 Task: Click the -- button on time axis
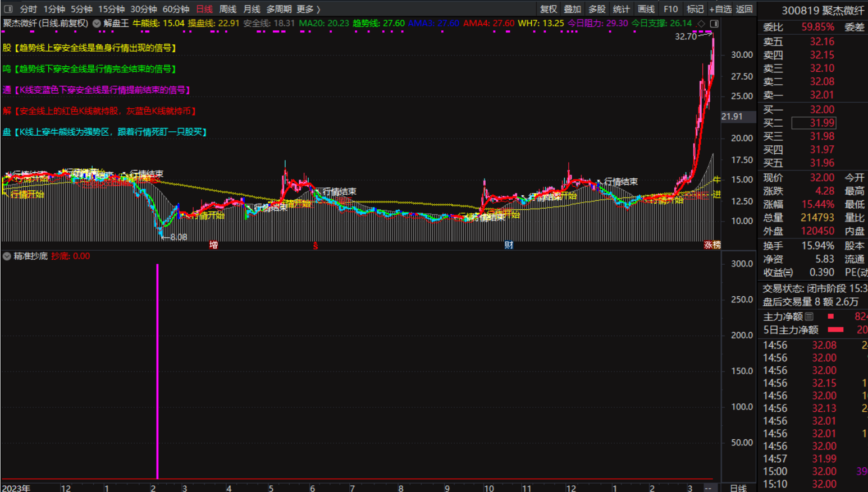pos(709,488)
